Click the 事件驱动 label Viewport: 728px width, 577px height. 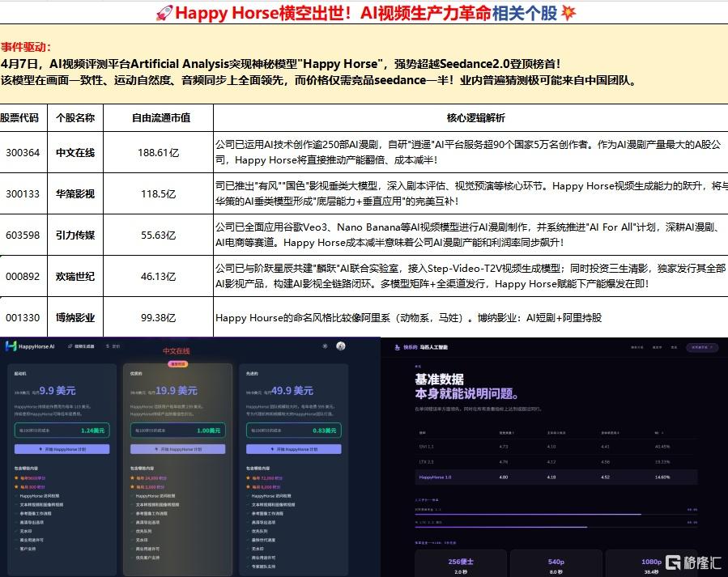26,47
